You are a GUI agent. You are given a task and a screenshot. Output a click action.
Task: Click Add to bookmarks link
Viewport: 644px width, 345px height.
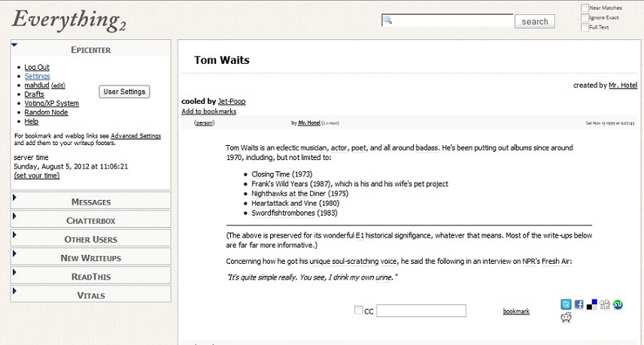(x=208, y=111)
